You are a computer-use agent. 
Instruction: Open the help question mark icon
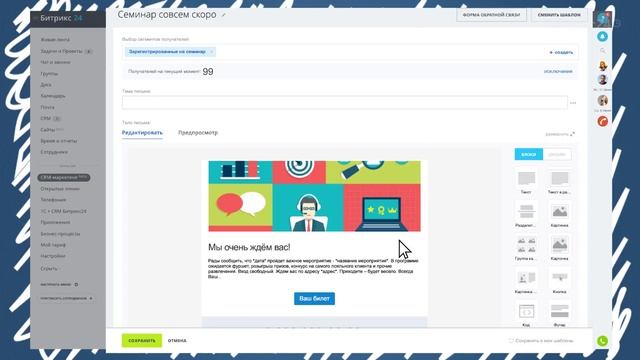[x=602, y=18]
